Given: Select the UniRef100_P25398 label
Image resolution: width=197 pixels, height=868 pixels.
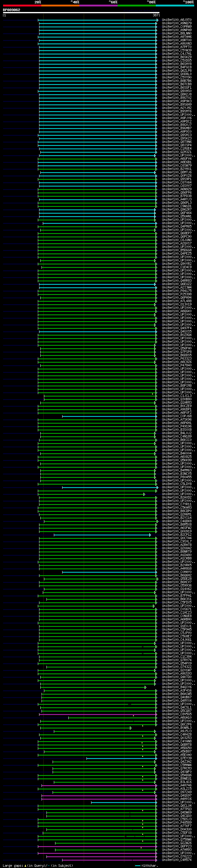Looking at the screenshot, I should coord(177,294).
